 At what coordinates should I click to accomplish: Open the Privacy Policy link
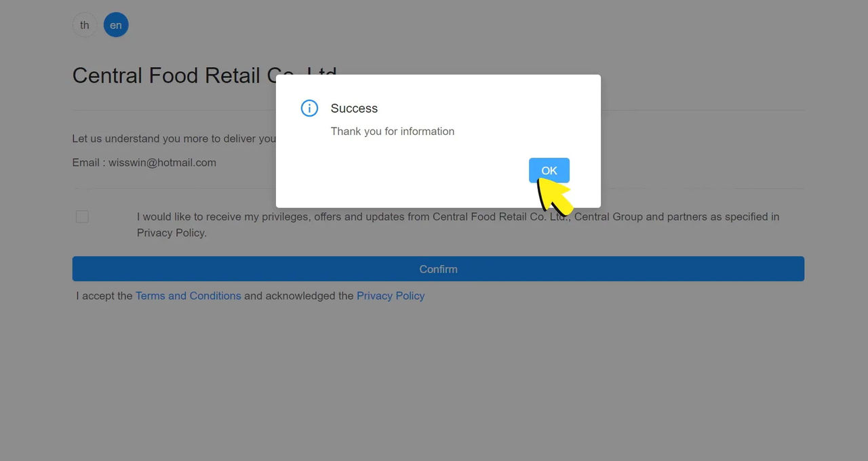point(391,296)
